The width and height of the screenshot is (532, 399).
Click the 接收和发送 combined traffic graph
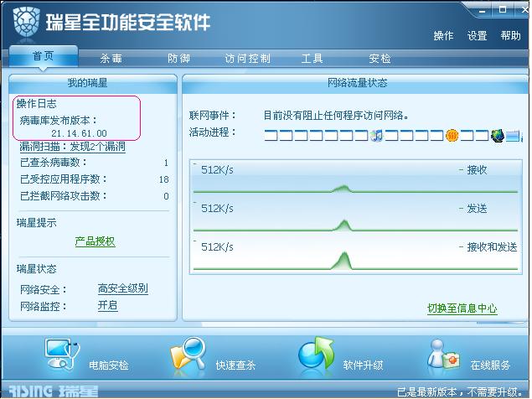click(x=355, y=256)
